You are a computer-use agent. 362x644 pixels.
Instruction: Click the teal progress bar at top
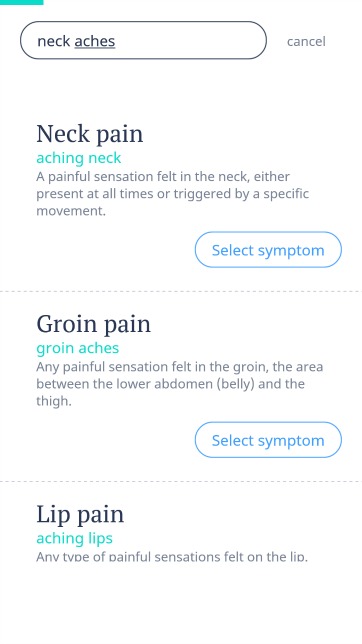coord(21,2)
